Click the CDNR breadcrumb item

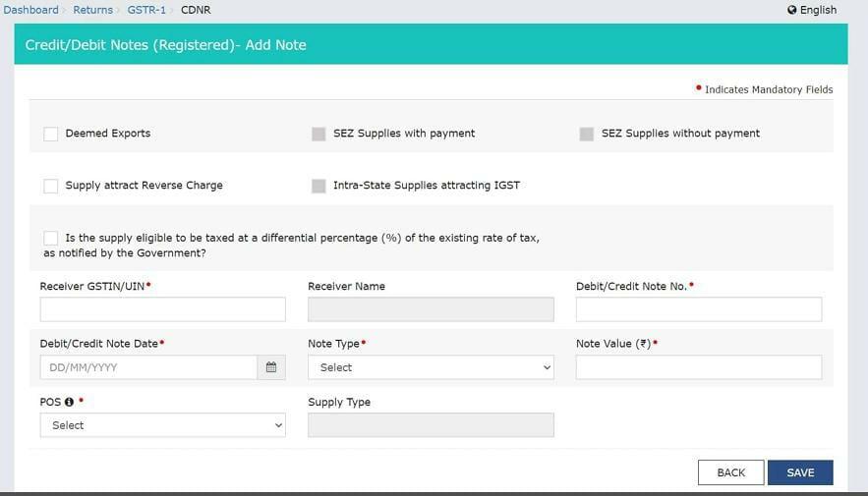(196, 10)
